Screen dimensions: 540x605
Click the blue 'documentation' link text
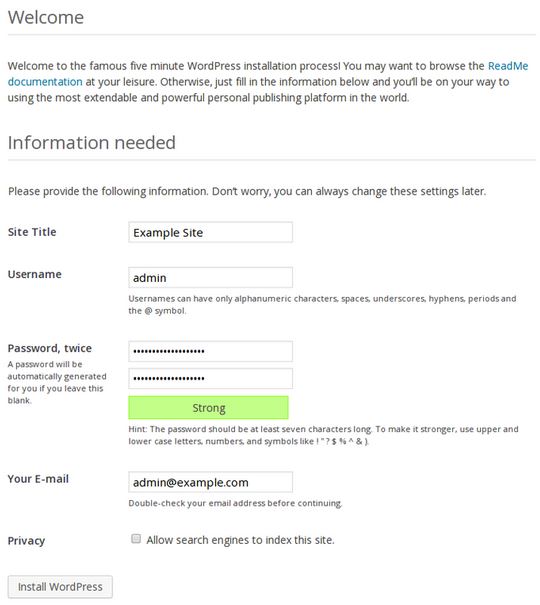[x=45, y=82]
